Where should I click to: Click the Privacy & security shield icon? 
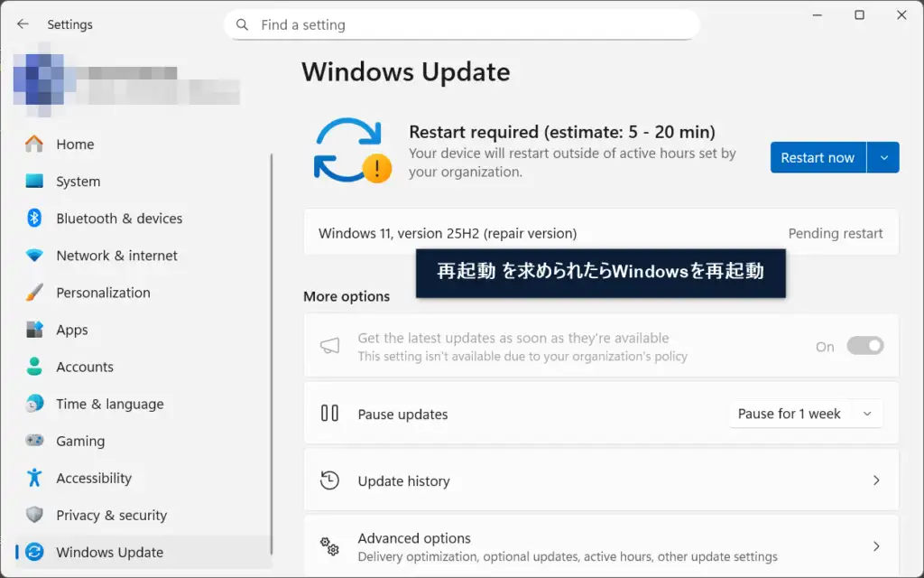click(34, 515)
